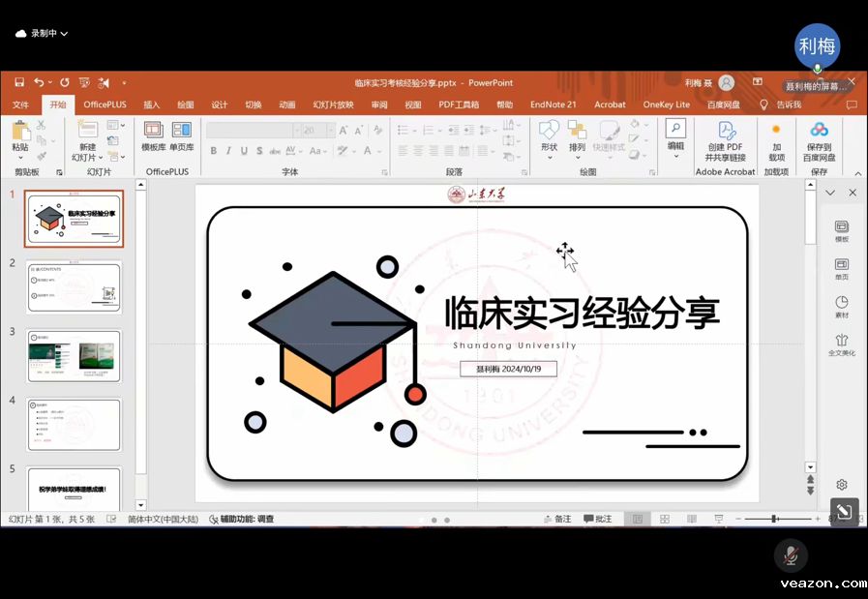Open the 单页库 single page library
The image size is (868, 599).
tap(182, 135)
